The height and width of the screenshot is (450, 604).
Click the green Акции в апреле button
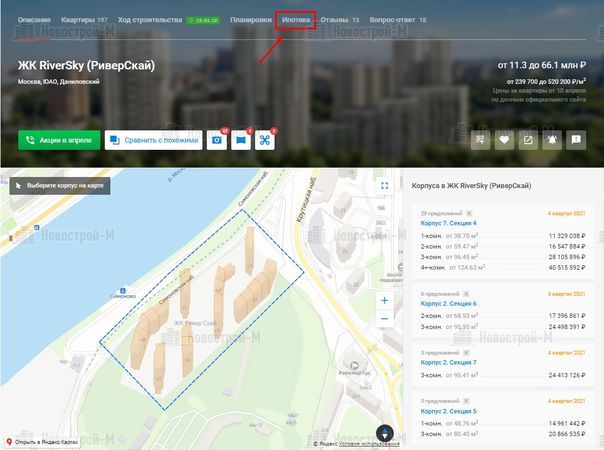[58, 141]
